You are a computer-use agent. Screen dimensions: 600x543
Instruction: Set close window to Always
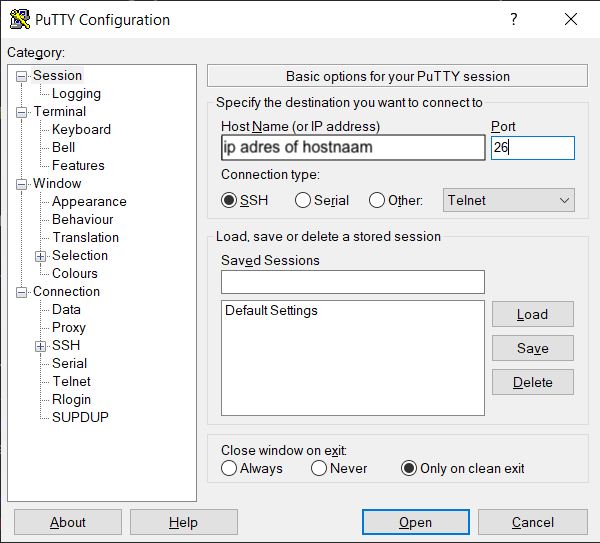(x=230, y=468)
